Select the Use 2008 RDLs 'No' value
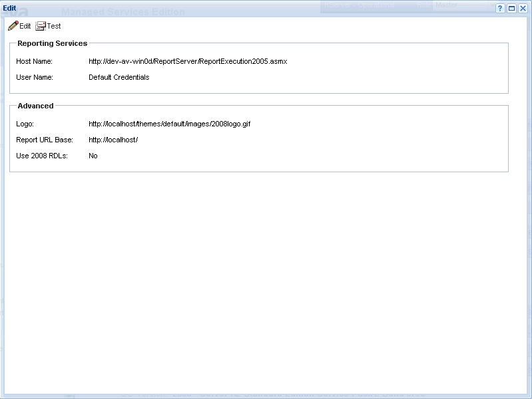Image resolution: width=532 pixels, height=399 pixels. pyautogui.click(x=93, y=156)
